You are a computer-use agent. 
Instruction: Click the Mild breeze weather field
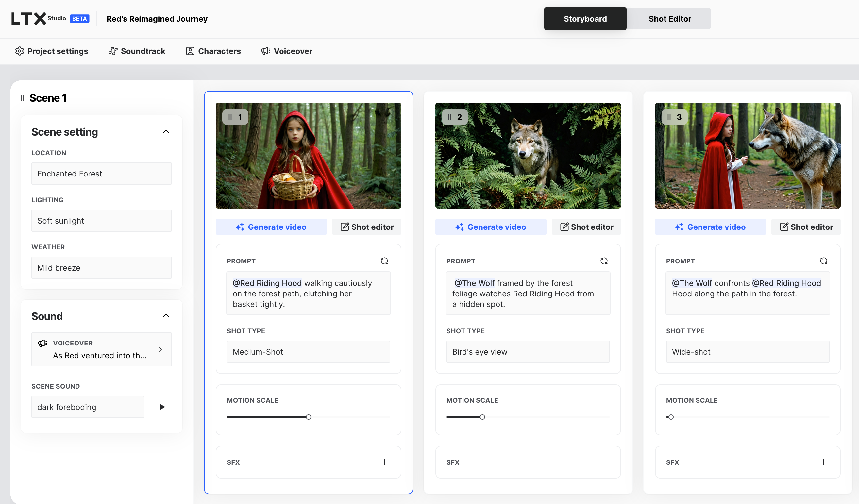point(102,268)
